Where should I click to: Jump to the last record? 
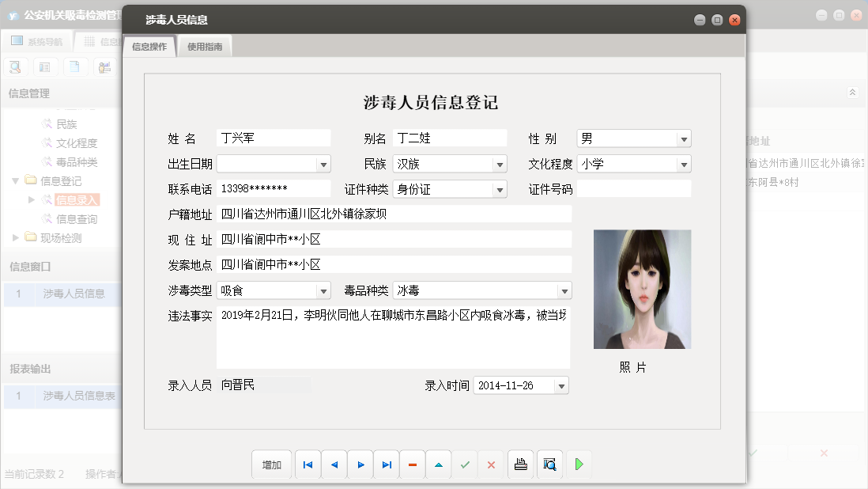point(386,464)
